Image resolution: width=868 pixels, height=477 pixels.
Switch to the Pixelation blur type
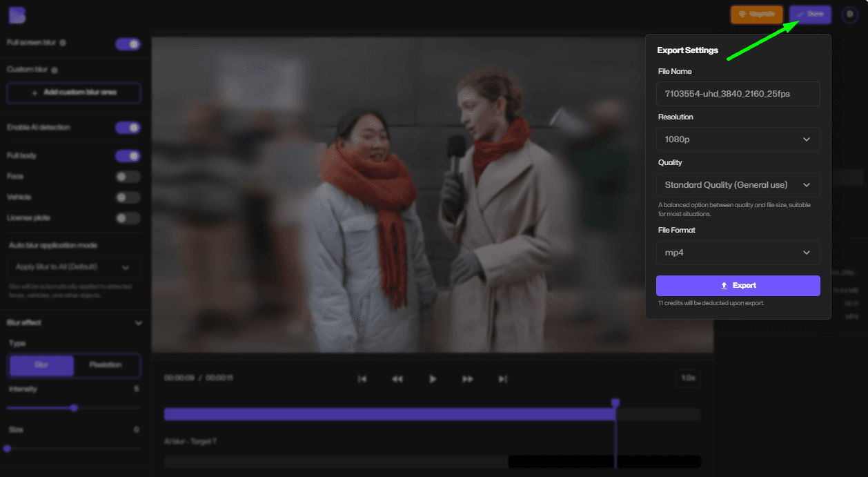click(106, 365)
